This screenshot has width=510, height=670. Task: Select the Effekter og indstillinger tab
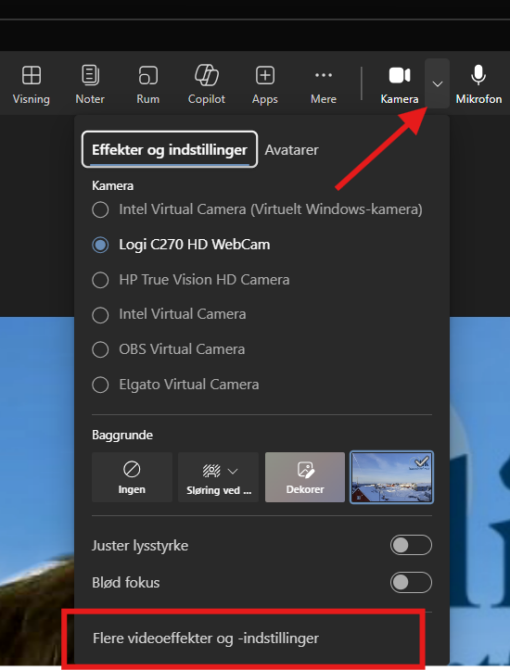pyautogui.click(x=170, y=150)
